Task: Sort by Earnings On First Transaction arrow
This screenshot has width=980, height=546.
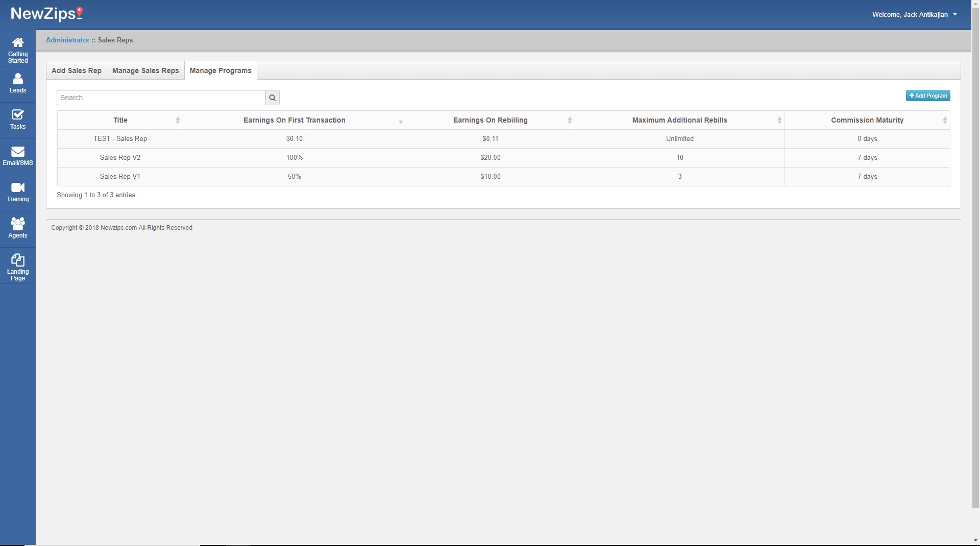Action: 401,122
